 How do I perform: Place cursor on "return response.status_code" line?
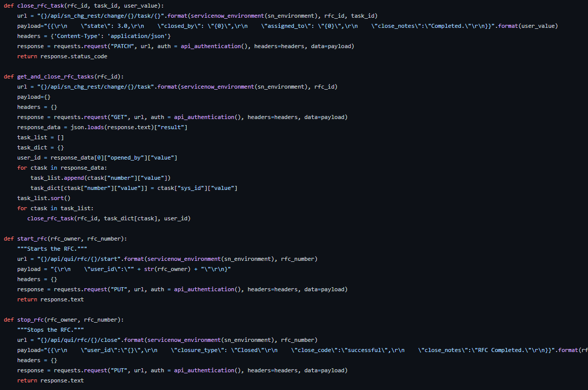pos(62,56)
